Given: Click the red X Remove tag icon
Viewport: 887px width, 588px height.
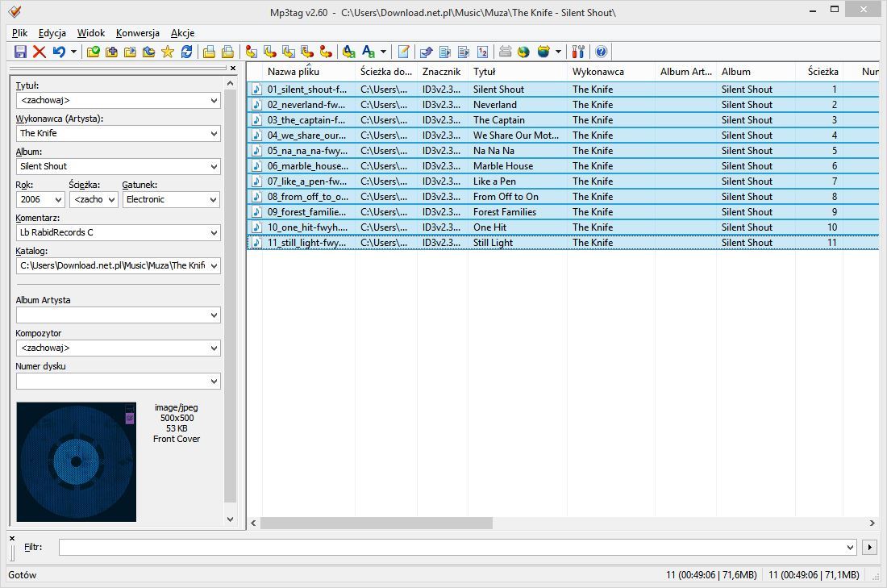Looking at the screenshot, I should coord(39,52).
